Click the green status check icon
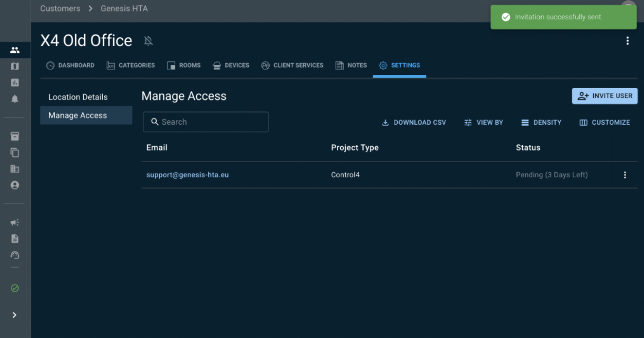This screenshot has height=338, width=644. [x=15, y=288]
